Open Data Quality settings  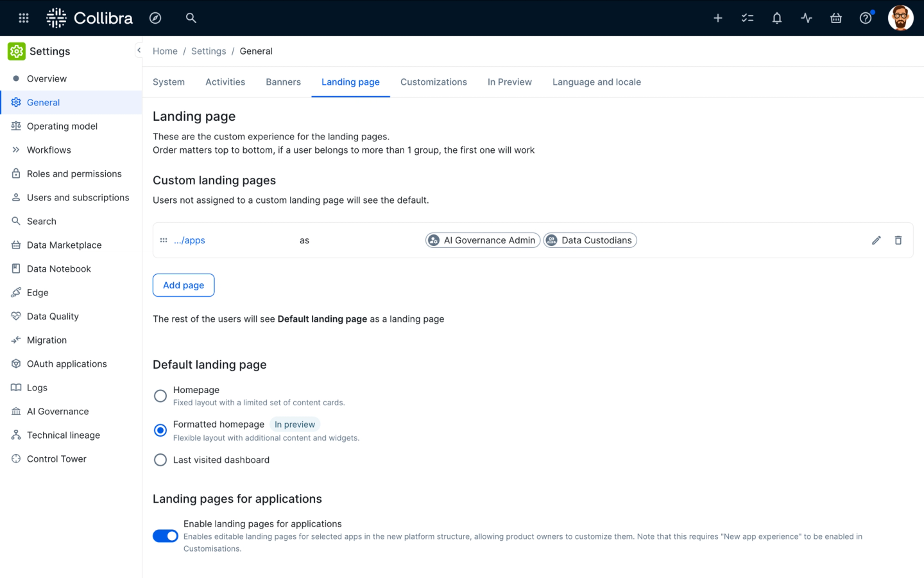[x=71, y=316]
